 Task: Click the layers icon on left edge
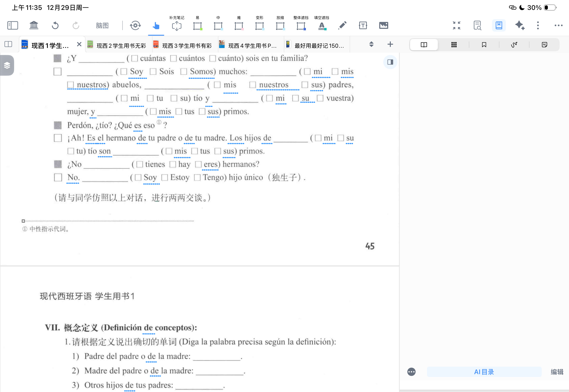[x=7, y=65]
